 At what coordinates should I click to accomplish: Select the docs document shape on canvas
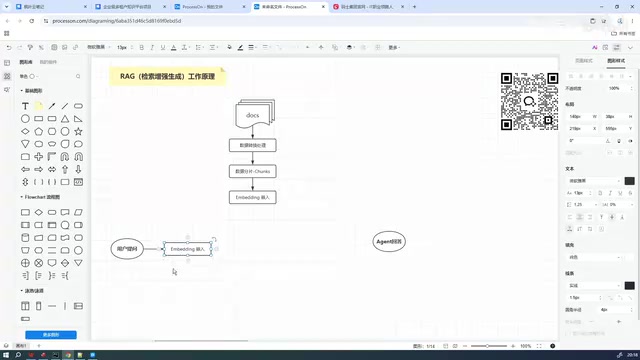coord(255,113)
